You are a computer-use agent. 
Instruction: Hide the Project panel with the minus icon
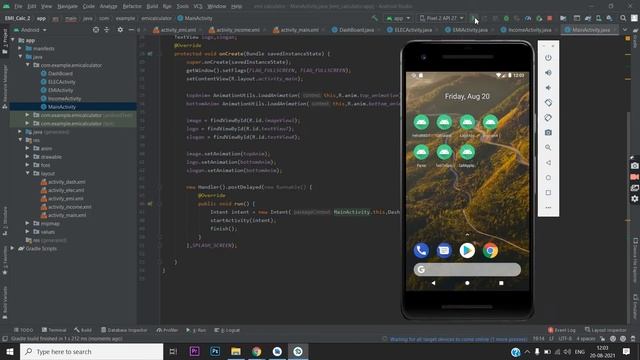pyautogui.click(x=131, y=30)
